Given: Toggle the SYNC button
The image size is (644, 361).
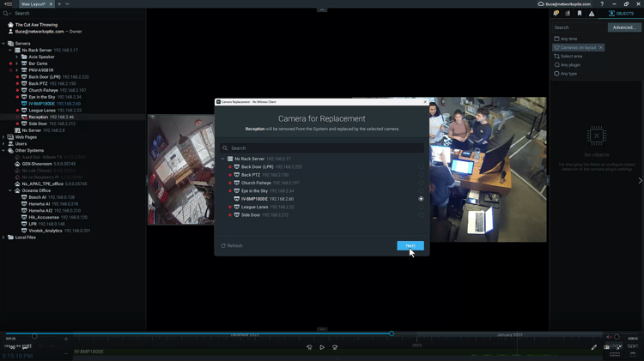Looking at the screenshot, I should click(x=633, y=346).
